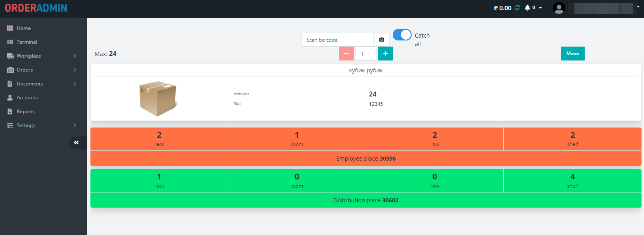Click the Documents file icon
Screen dimensions: 644x235
10,84
